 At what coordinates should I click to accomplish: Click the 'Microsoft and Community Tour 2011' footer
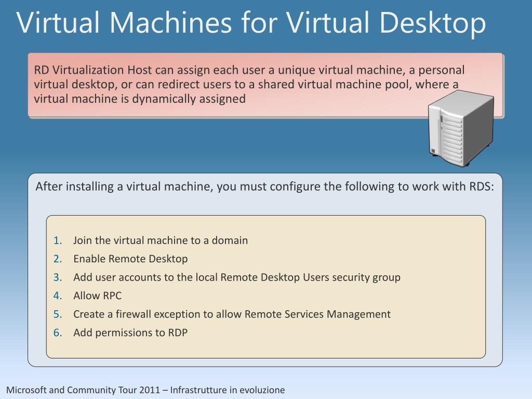tap(145, 390)
